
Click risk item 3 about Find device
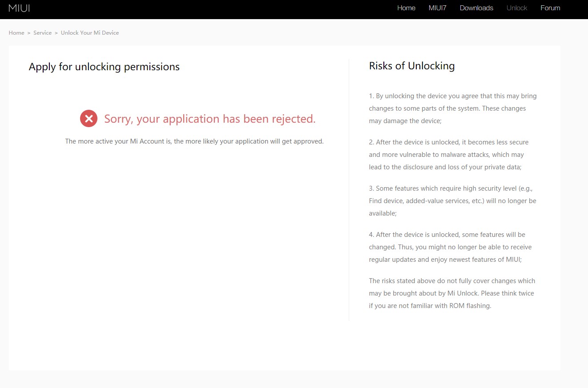pos(452,201)
